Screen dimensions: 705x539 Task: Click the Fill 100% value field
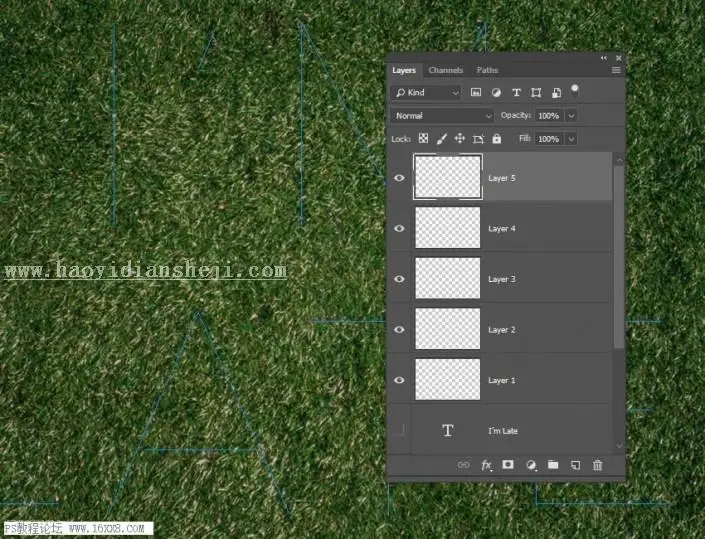(549, 139)
